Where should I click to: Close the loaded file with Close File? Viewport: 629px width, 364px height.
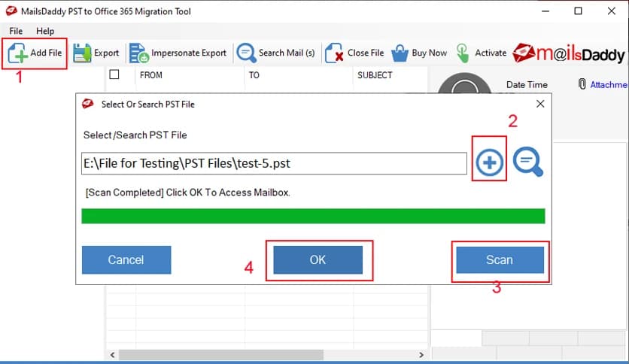354,53
